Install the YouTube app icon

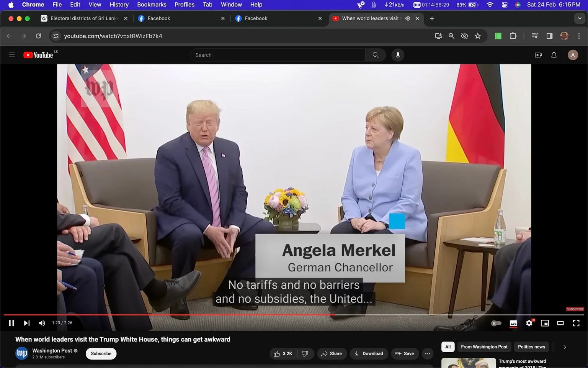tap(438, 36)
